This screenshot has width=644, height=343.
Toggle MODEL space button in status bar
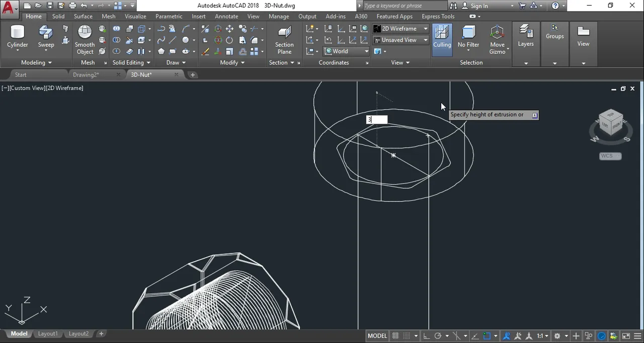click(x=377, y=336)
